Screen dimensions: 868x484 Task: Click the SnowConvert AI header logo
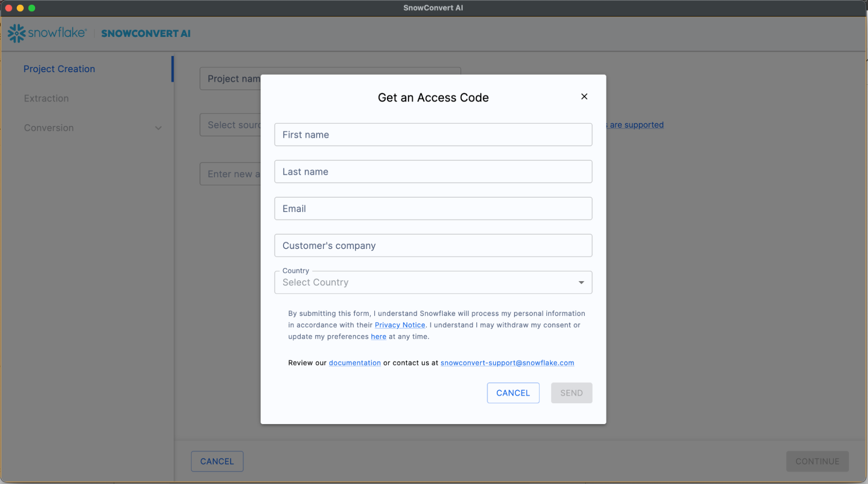click(x=146, y=33)
